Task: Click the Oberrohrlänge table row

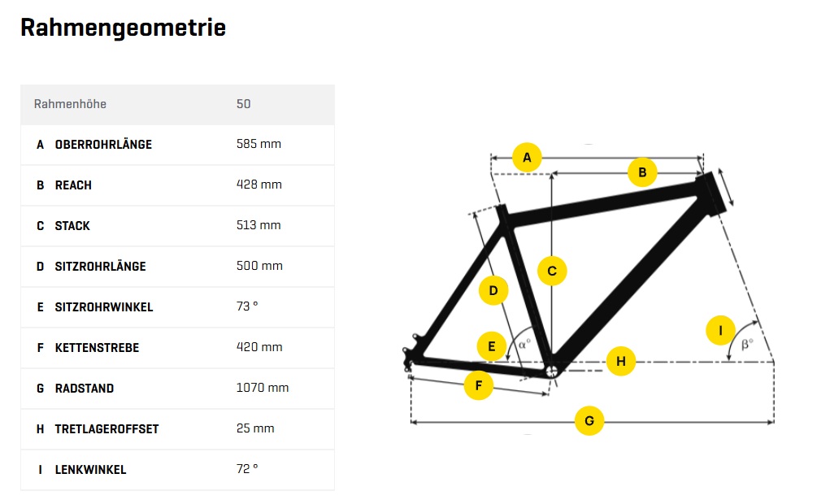Action: (x=177, y=145)
